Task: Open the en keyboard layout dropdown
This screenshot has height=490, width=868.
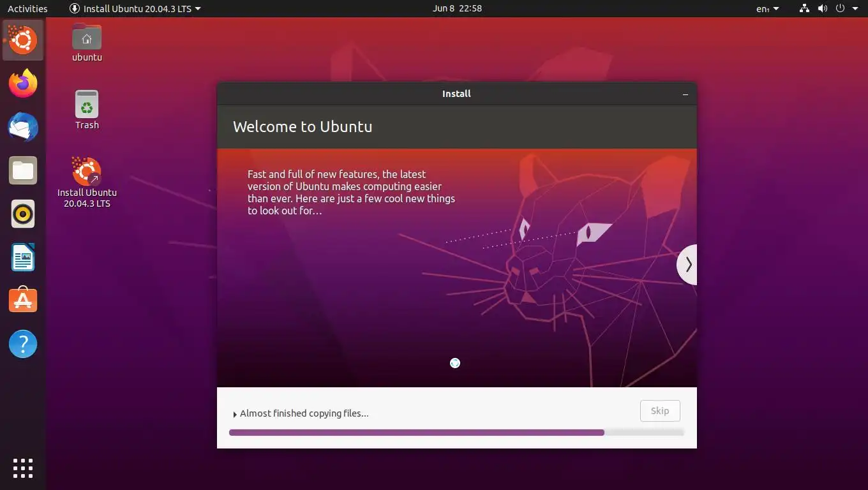Action: coord(768,8)
